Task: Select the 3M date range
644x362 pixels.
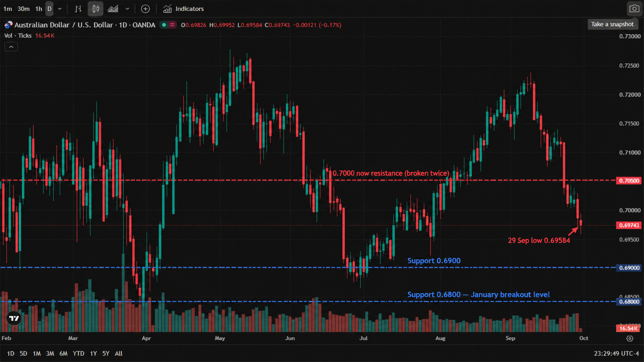Action: tap(50, 354)
